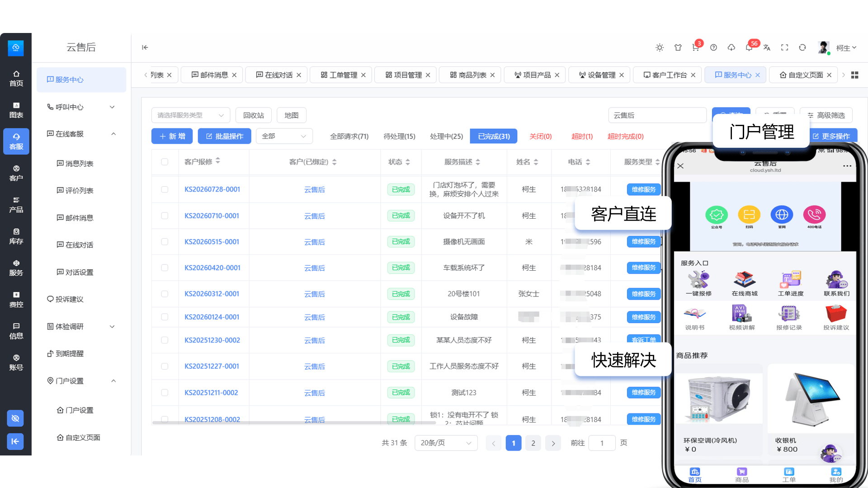
Task: Tap the 400电话 phone icon on phone preview
Action: tap(814, 215)
